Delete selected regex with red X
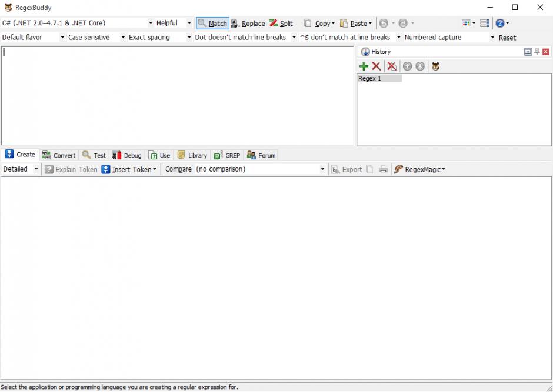Screen dimensions: 553x392 click(x=377, y=66)
